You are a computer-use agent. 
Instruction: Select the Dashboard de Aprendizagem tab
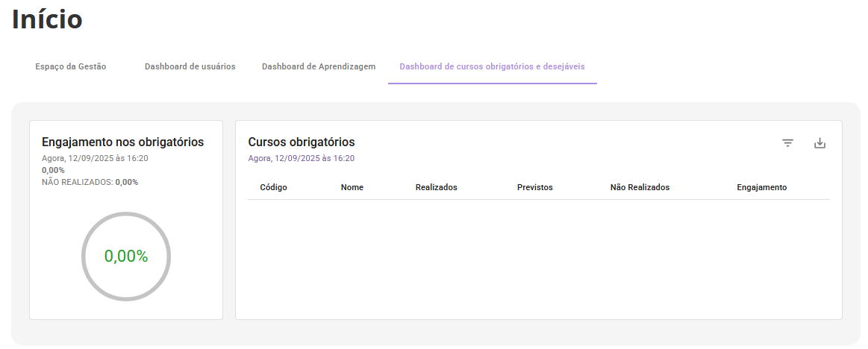tap(319, 66)
